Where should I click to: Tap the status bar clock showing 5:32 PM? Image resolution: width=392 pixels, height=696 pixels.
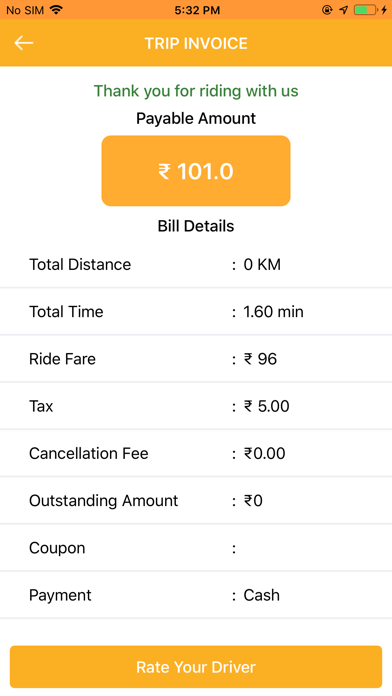[197, 10]
